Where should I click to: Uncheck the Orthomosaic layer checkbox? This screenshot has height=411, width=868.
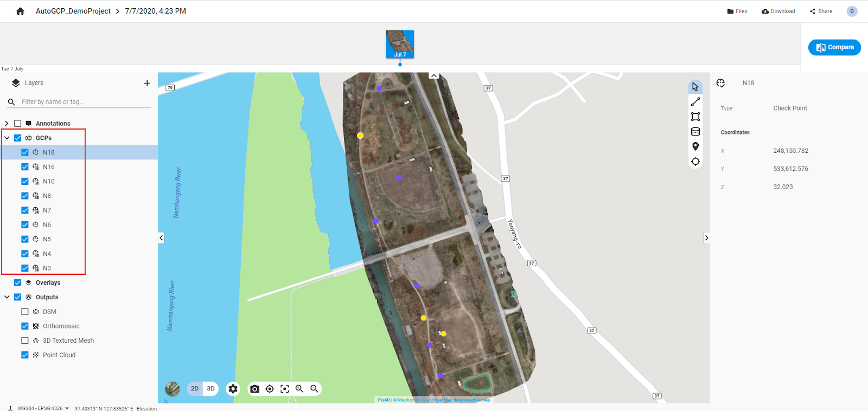pos(25,326)
